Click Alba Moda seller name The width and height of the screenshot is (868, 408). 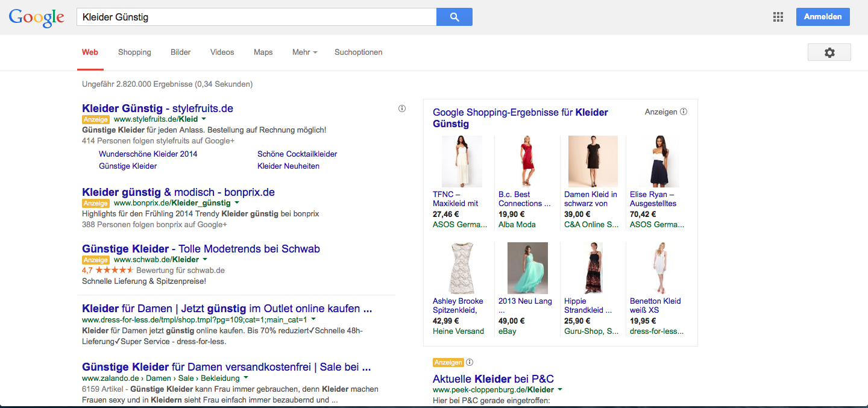pos(517,224)
